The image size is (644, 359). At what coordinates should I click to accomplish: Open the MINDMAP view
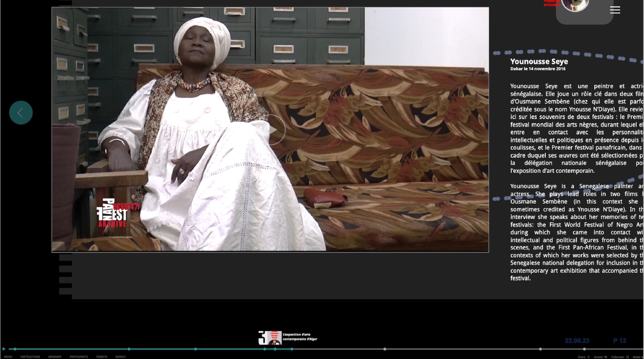(55, 357)
